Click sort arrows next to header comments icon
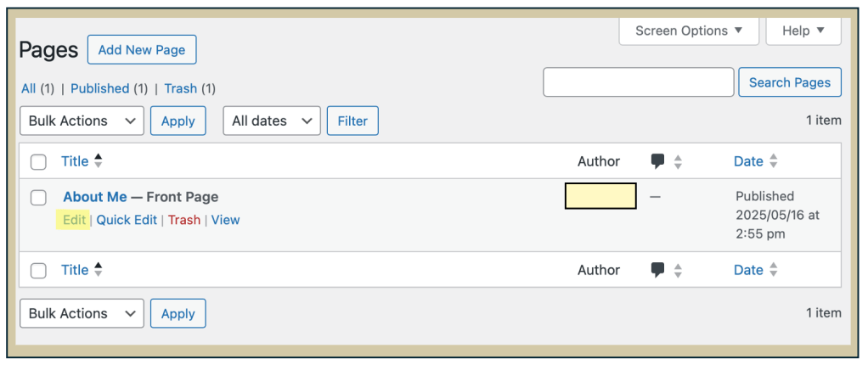Image resolution: width=868 pixels, height=365 pixels. point(678,161)
